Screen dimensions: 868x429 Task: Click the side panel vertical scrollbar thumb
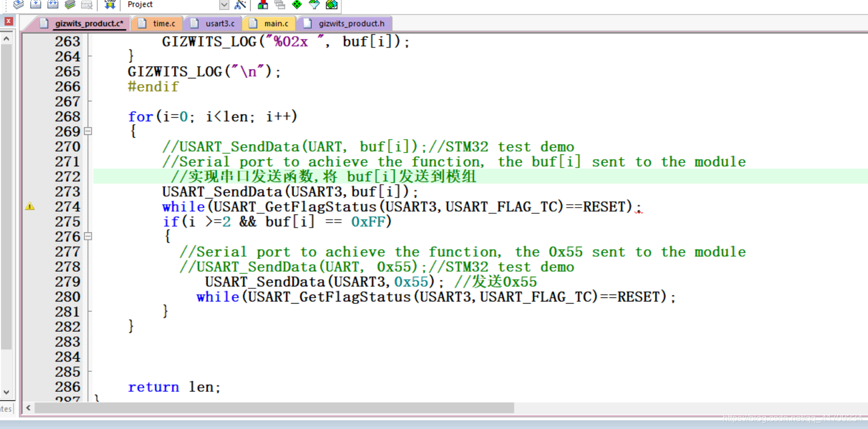coord(6,197)
